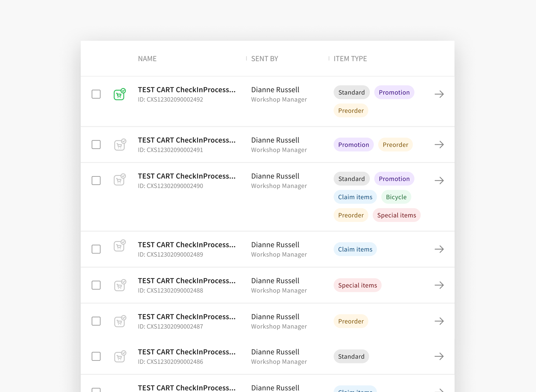Click cart status icon for cart ending 2487
This screenshot has width=536, height=392.
pyautogui.click(x=120, y=321)
